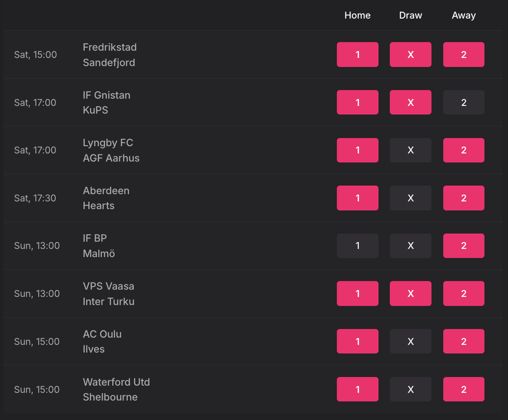Toggle Inter Turku away win

pyautogui.click(x=464, y=293)
